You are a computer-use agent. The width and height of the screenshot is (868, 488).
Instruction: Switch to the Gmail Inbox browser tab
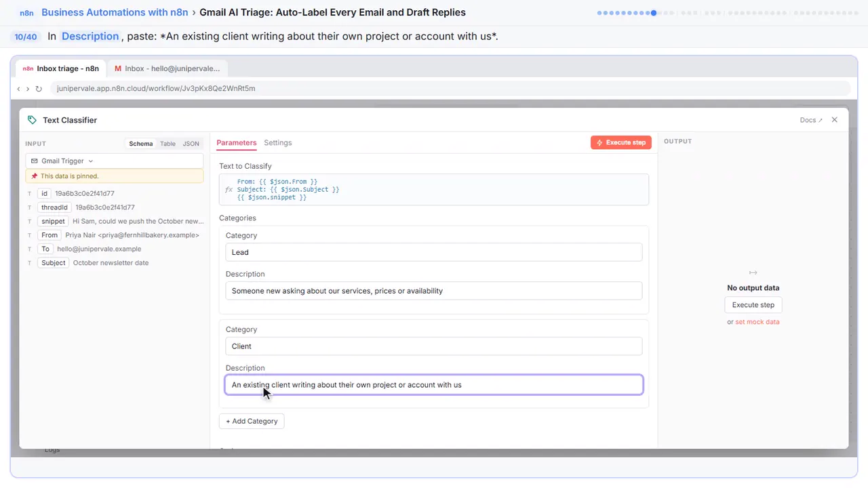click(167, 68)
